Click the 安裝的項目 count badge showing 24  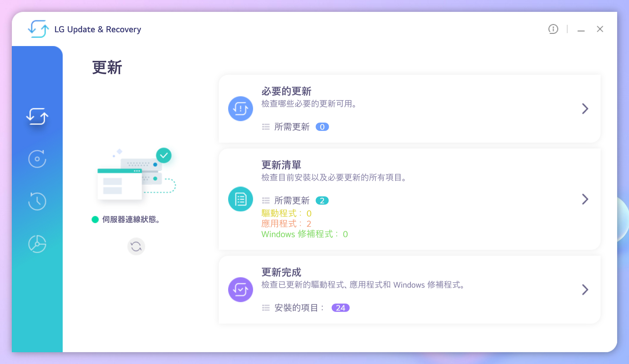340,308
